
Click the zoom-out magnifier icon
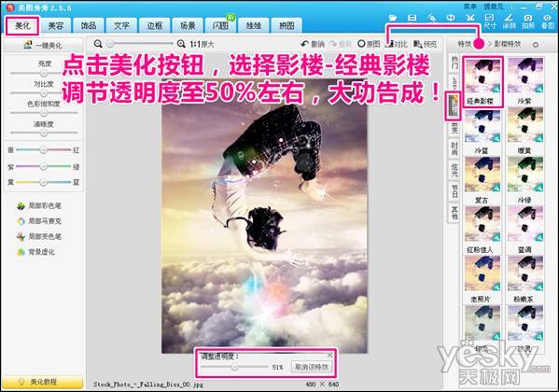98,44
